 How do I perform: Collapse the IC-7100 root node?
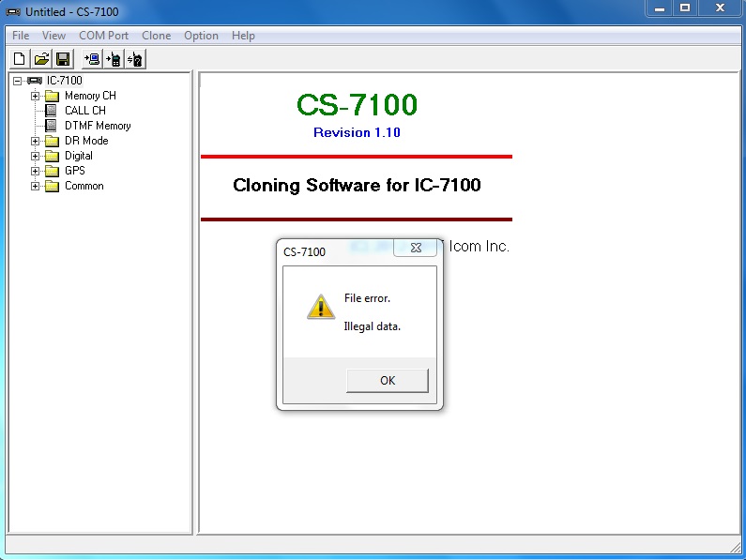point(18,81)
